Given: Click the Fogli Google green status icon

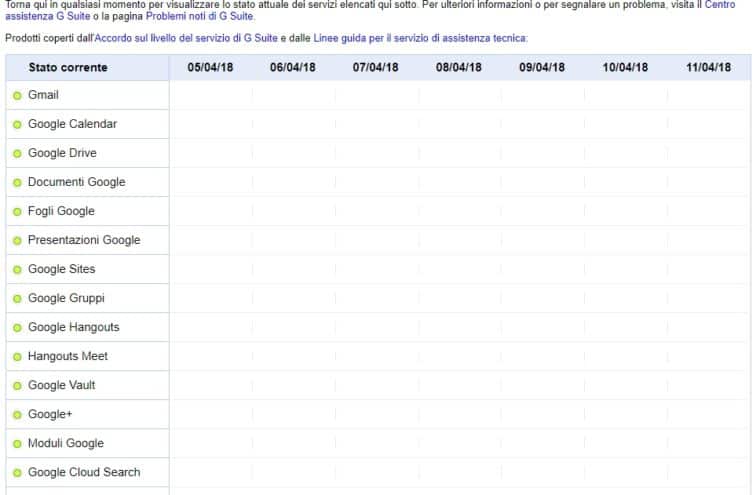Looking at the screenshot, I should click(17, 212).
